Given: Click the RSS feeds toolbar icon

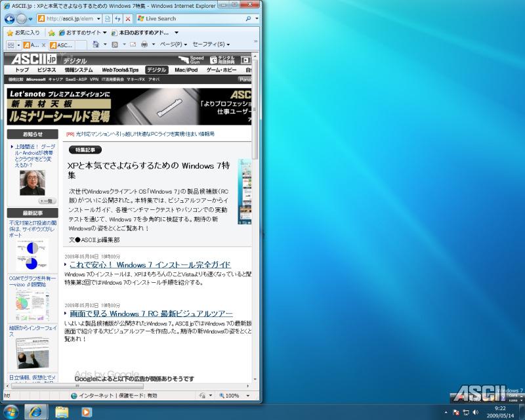Looking at the screenshot, I should click(114, 45).
